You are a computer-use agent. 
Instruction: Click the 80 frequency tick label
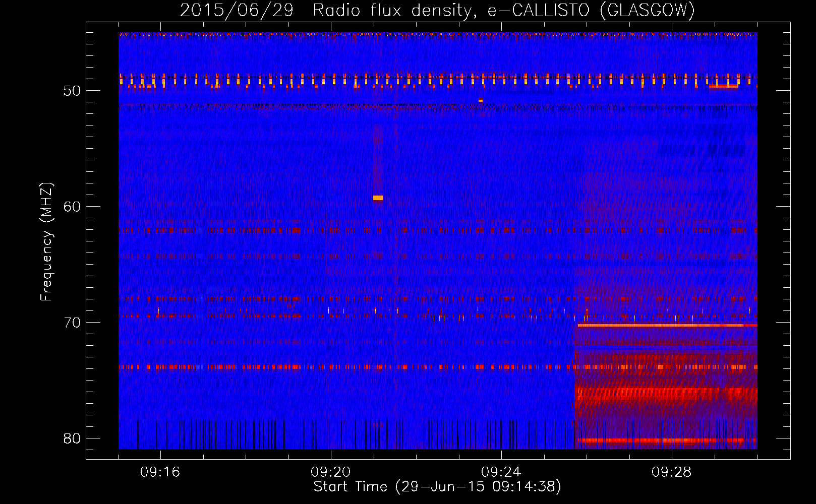coord(72,438)
